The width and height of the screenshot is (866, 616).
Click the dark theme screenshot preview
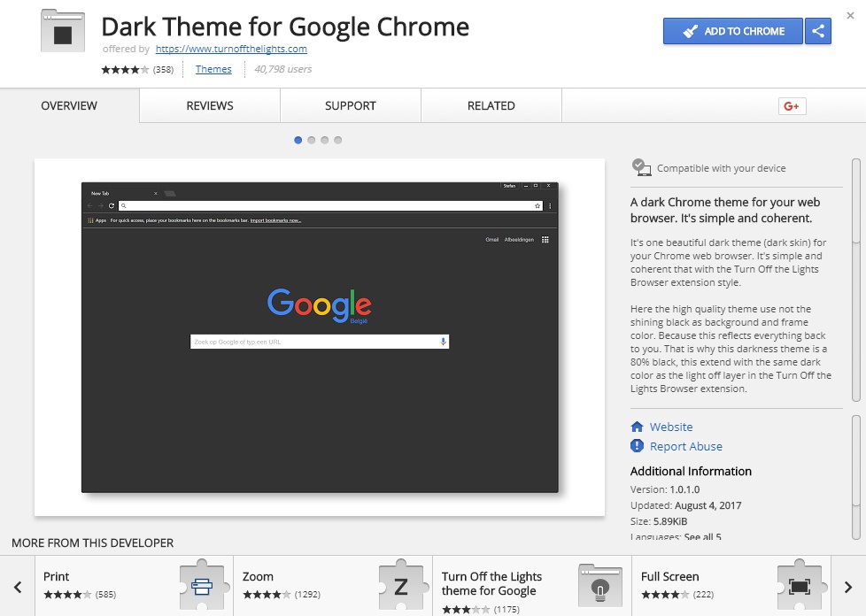tap(320, 337)
